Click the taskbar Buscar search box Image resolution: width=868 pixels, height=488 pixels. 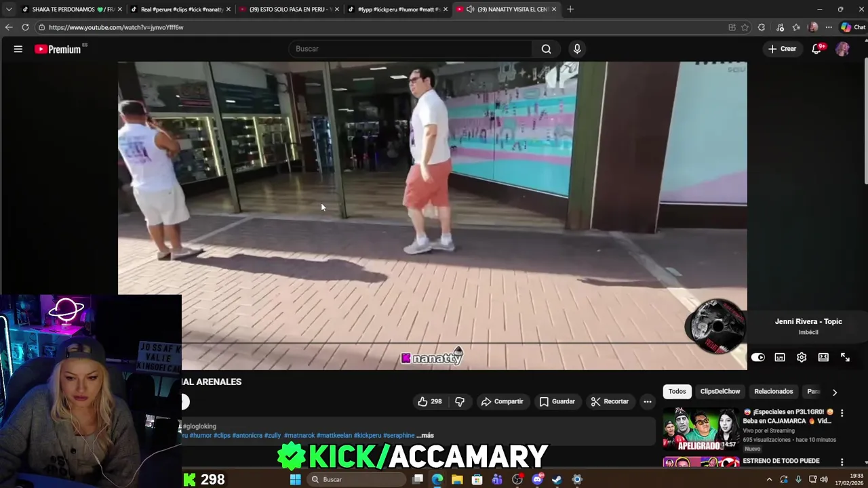[356, 479]
